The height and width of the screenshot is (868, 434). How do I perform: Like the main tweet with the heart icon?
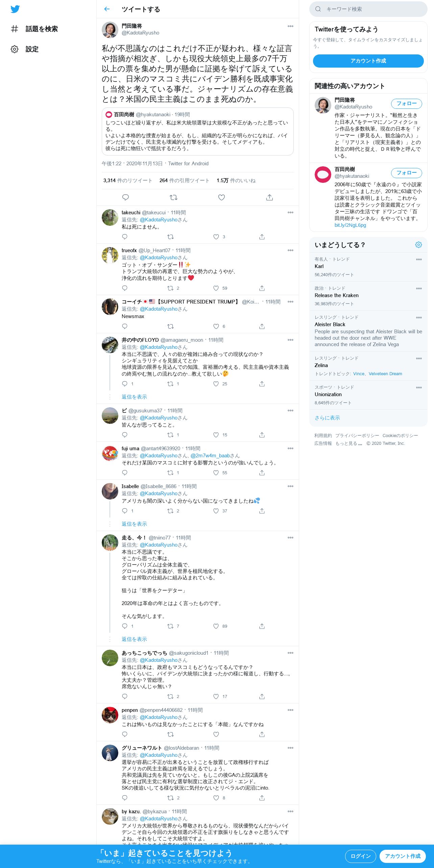click(x=221, y=197)
